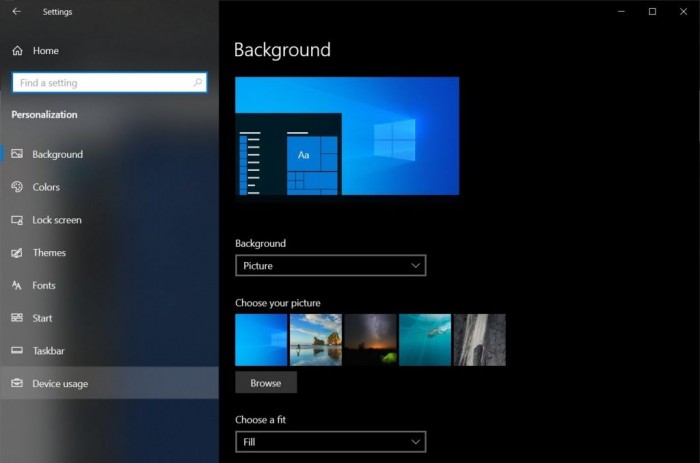The width and height of the screenshot is (700, 463).
Task: Click the Colors palette icon
Action: (17, 187)
